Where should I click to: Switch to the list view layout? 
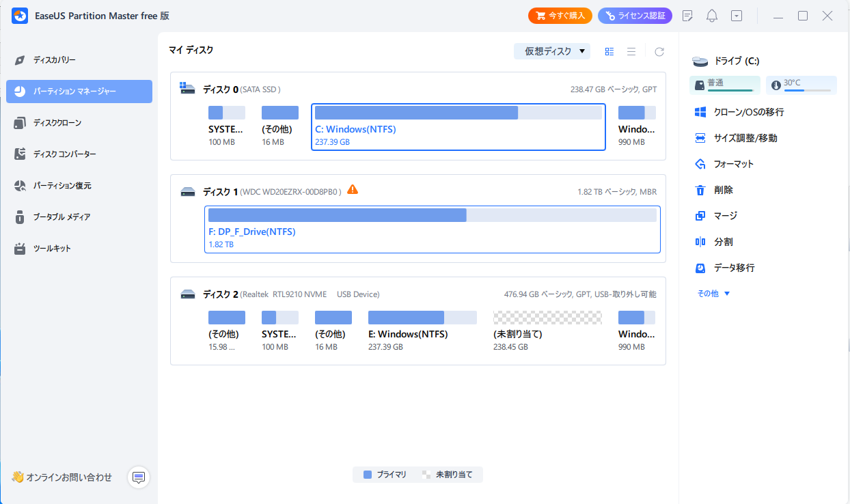[x=631, y=51]
